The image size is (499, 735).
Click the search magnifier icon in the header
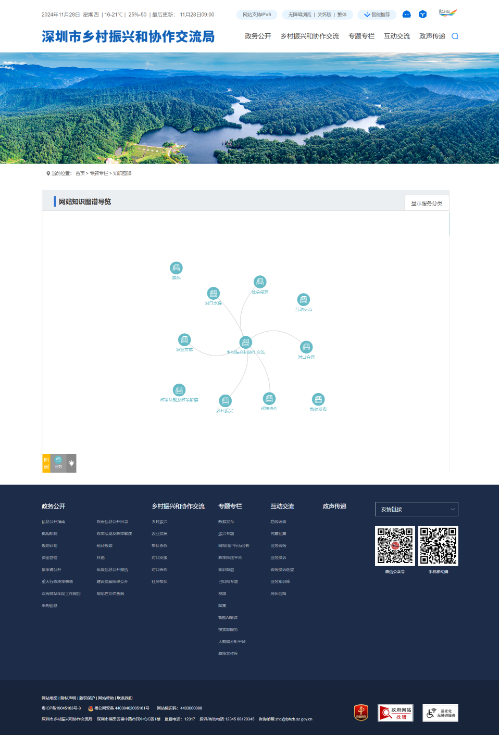(454, 36)
